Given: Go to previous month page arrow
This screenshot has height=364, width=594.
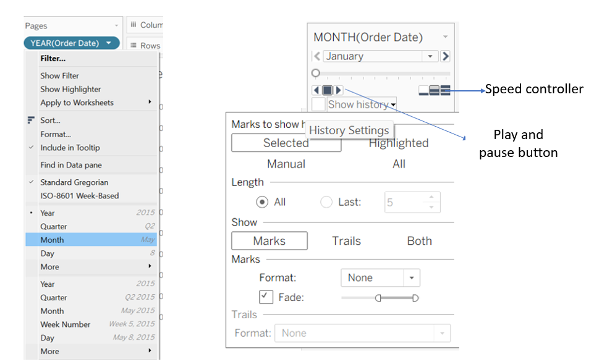Looking at the screenshot, I should pyautogui.click(x=317, y=56).
